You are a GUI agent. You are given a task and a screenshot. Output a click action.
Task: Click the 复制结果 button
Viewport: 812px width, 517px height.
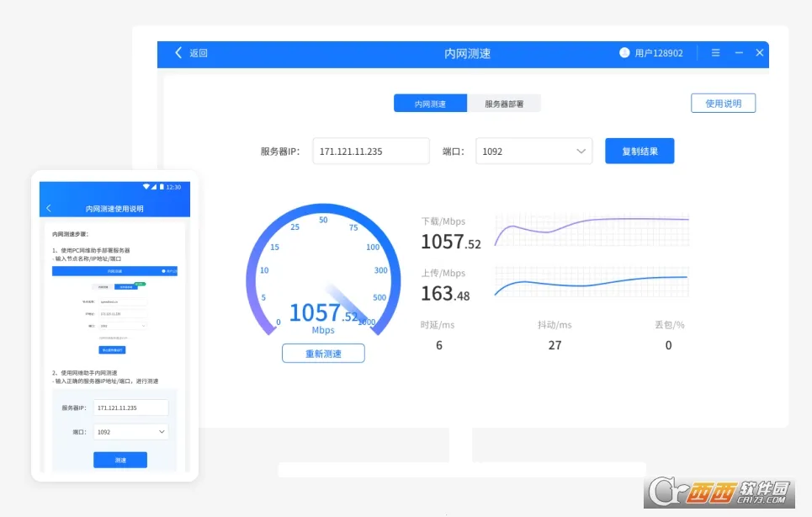640,152
